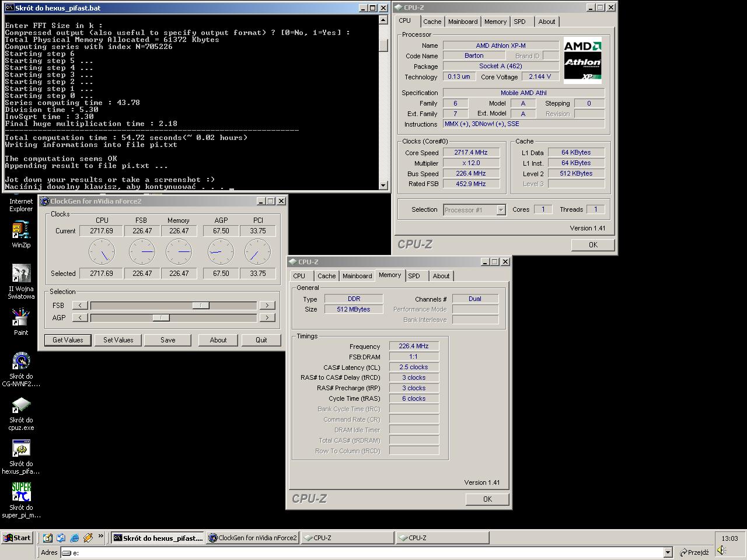Select Cache tab in Memory CPU-Z window
The image size is (747, 560).
click(x=327, y=276)
